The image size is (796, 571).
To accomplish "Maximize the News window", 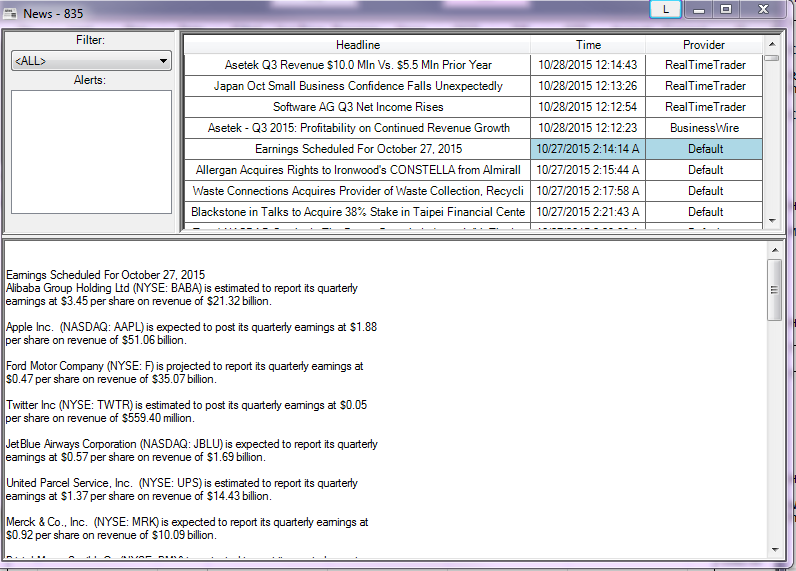I will (726, 10).
